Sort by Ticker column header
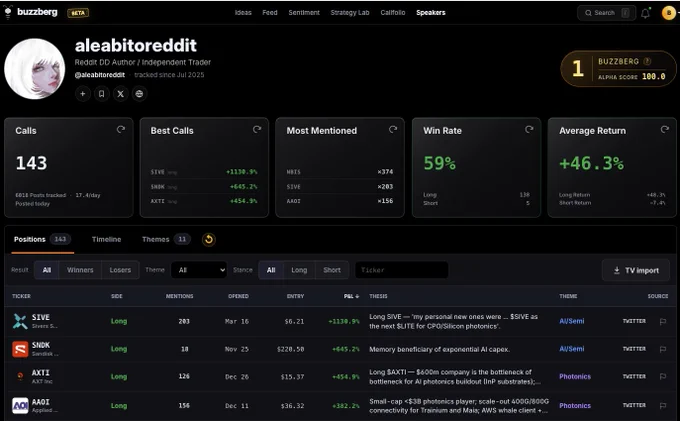Image resolution: width=680 pixels, height=421 pixels. click(x=21, y=296)
